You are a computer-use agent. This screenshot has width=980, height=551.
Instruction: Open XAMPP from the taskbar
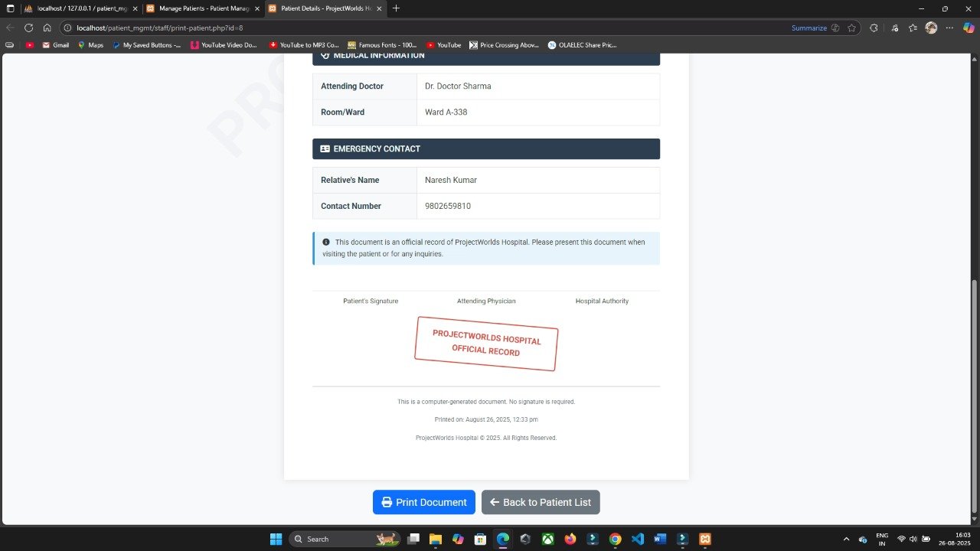click(x=705, y=539)
